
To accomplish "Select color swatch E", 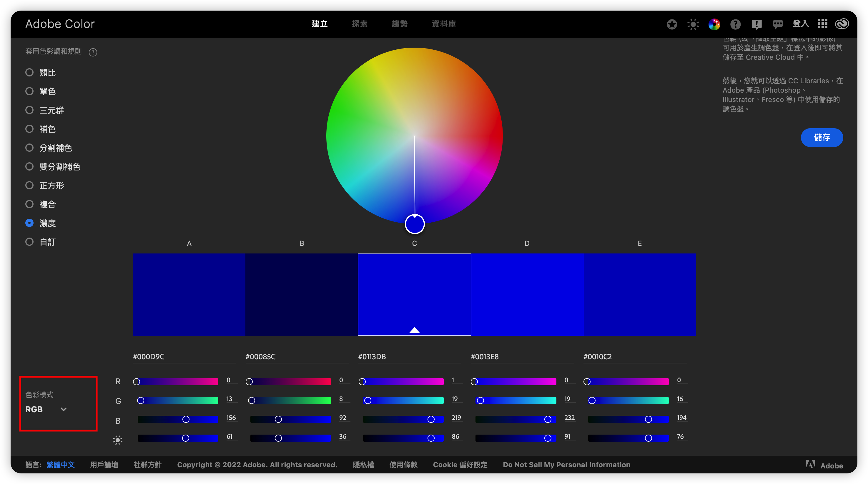I will coord(640,294).
